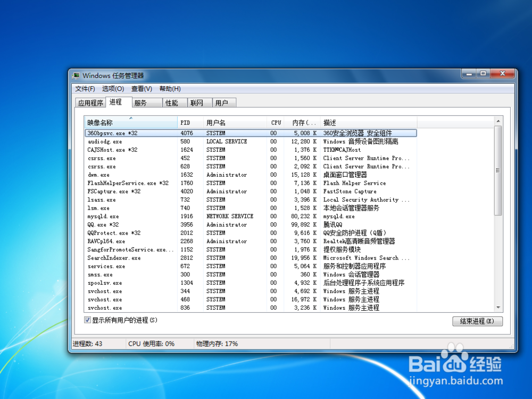Viewport: 532px width, 399px height.
Task: Select the audiodg.exe process
Action: point(251,142)
